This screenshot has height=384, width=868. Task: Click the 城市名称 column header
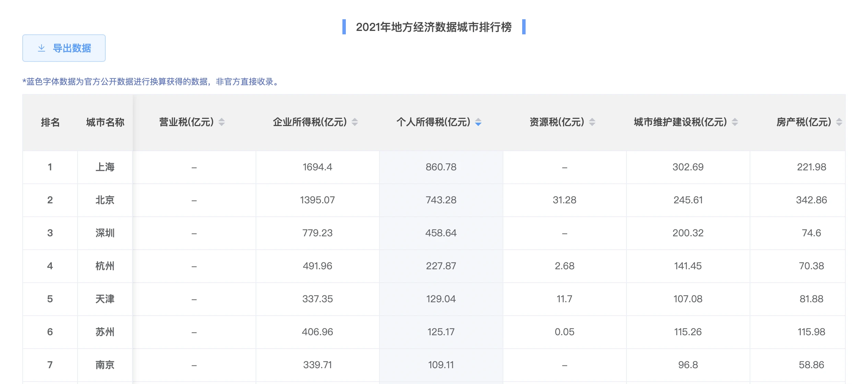(x=105, y=122)
